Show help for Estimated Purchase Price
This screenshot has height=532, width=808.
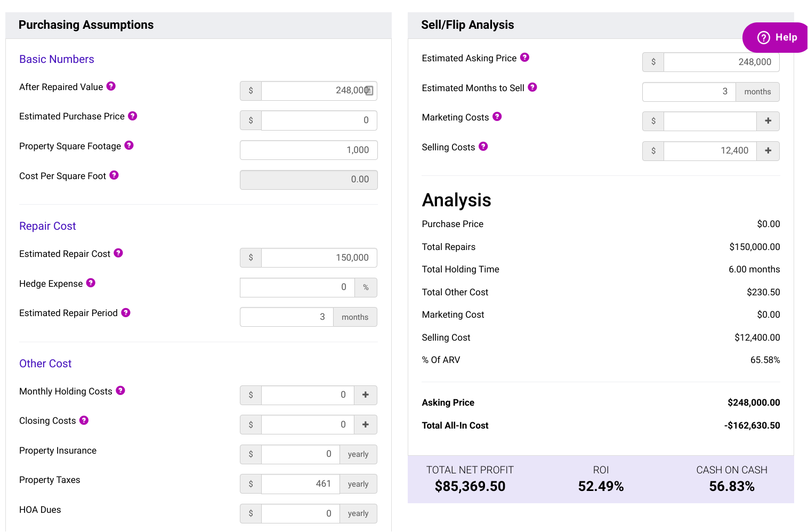(x=133, y=116)
